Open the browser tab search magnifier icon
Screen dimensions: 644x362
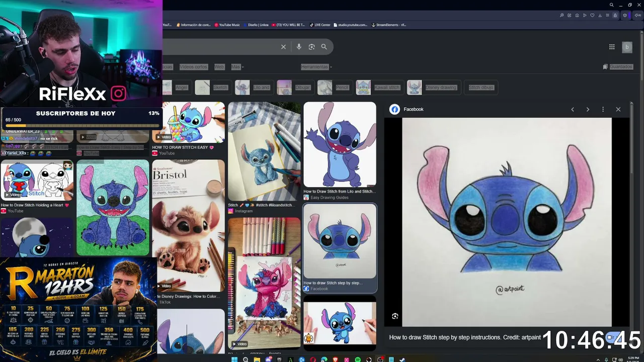click(612, 5)
